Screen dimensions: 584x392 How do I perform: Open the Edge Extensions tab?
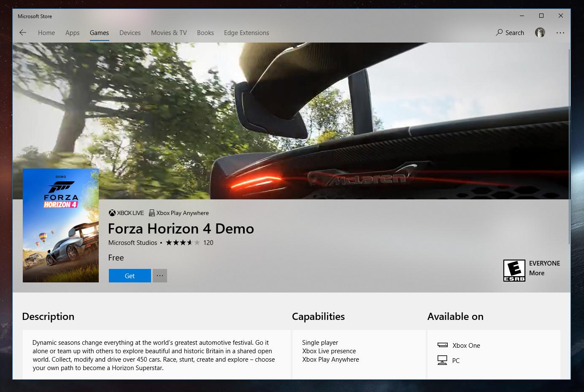click(x=246, y=33)
